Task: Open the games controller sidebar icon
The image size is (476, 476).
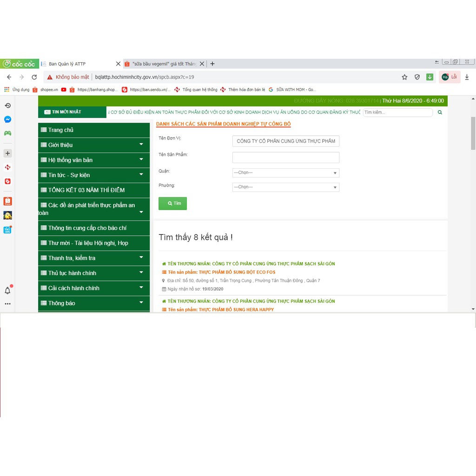Action: 7,133
